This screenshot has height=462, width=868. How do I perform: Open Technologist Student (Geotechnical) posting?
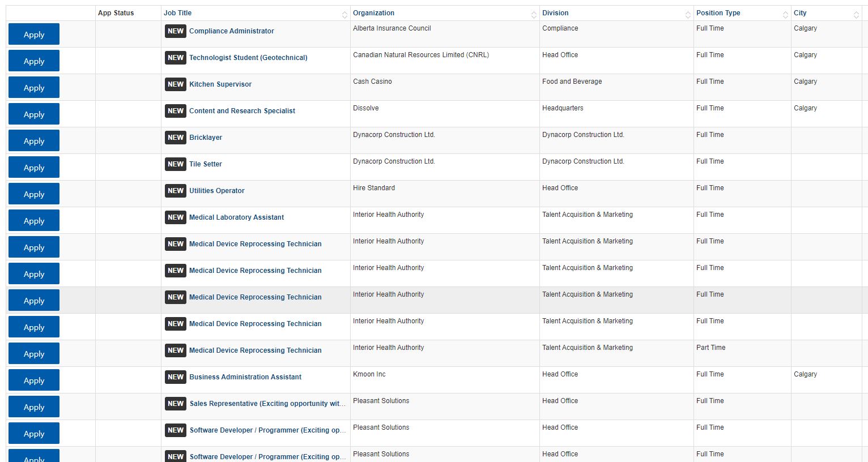point(248,58)
